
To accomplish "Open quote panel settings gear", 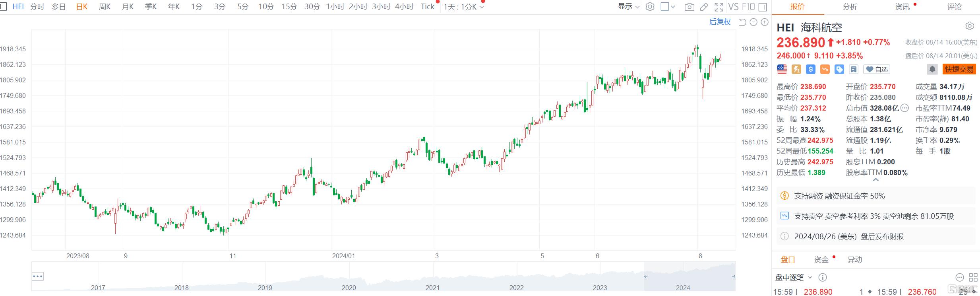I will tap(970, 26).
